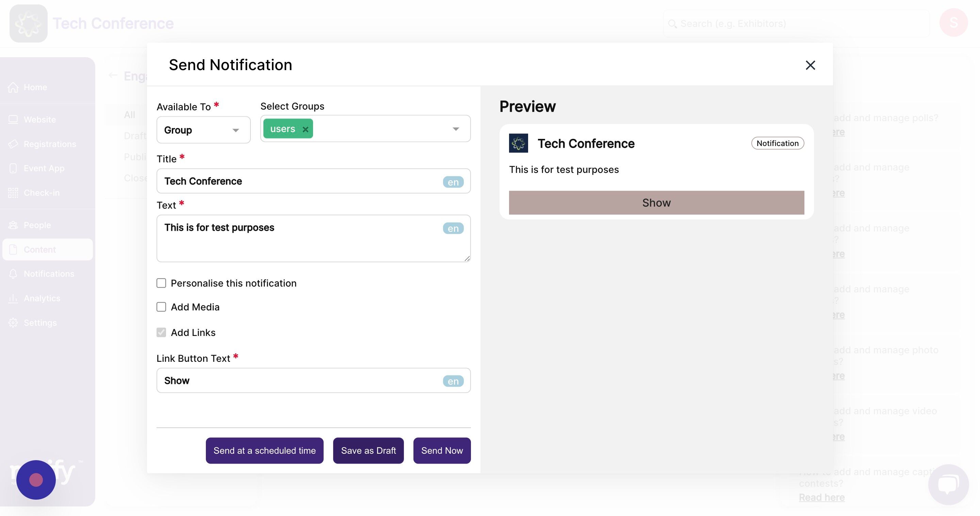Click the Notification tag in preview
Screen dimensions: 980x516
pos(778,143)
